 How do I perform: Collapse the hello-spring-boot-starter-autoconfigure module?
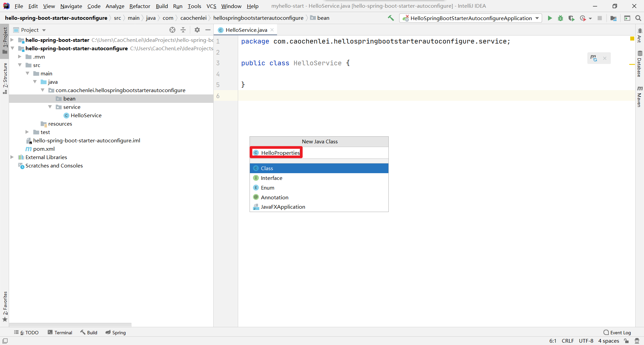pos(12,48)
